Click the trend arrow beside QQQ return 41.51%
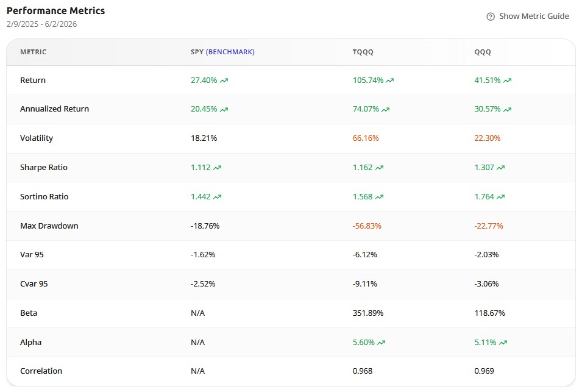The image size is (582, 392). point(508,80)
